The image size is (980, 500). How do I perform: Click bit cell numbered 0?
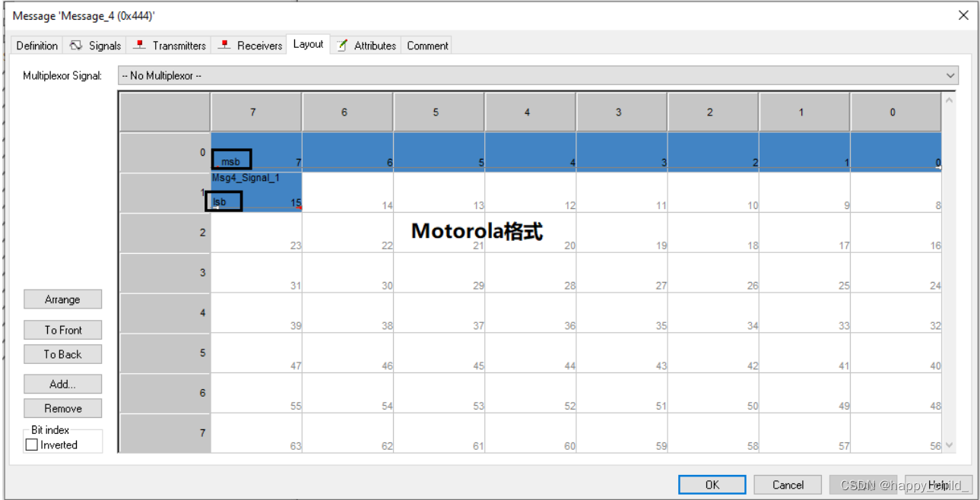coord(896,152)
